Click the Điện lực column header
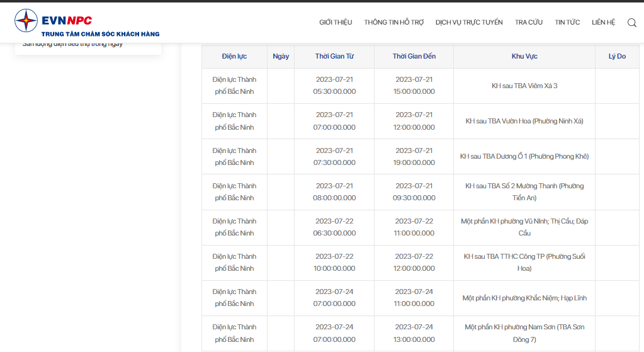 235,56
